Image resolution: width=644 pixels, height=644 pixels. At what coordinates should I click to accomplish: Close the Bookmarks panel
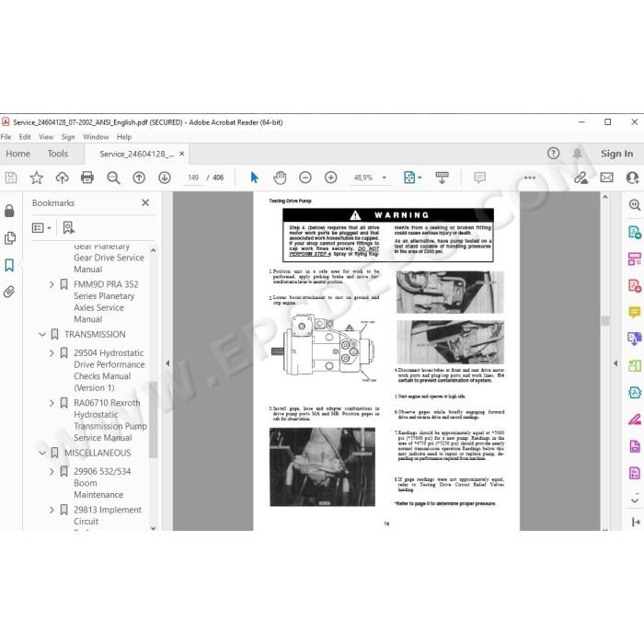click(x=145, y=202)
